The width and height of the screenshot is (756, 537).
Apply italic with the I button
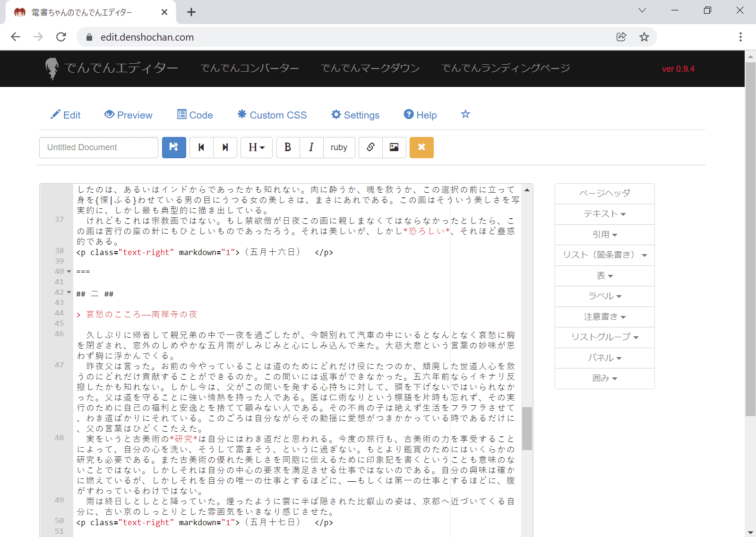pyautogui.click(x=311, y=147)
